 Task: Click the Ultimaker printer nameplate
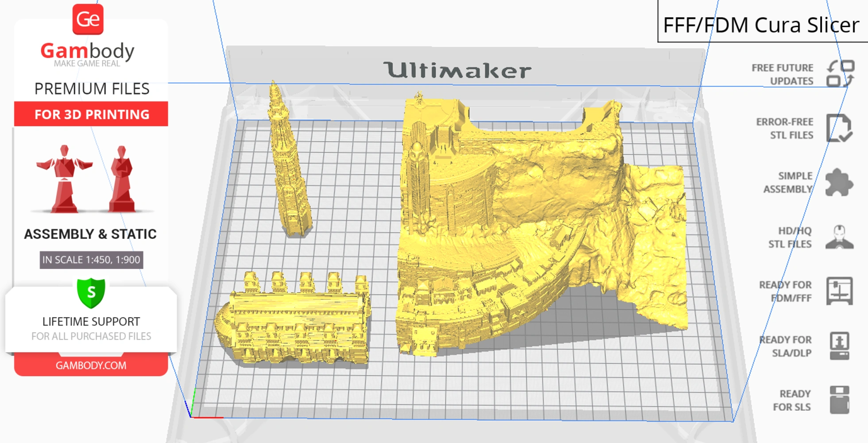456,70
